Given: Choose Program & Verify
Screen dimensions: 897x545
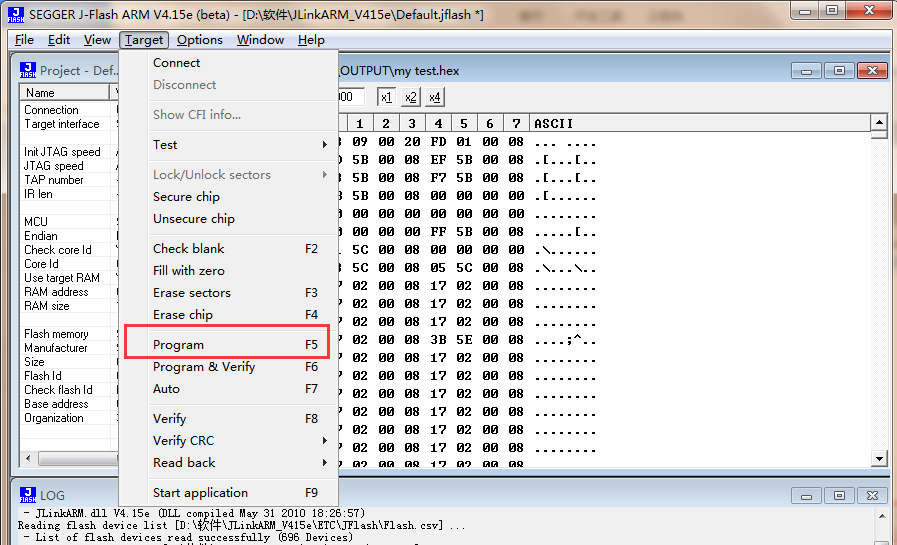Looking at the screenshot, I should (229, 367).
